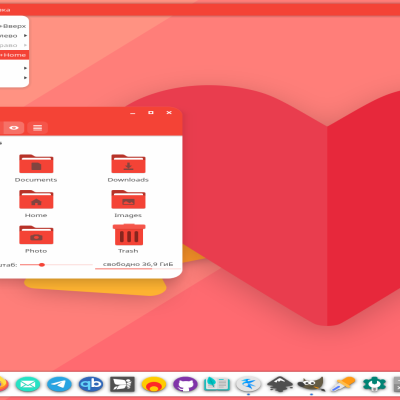This screenshot has width=400, height=400.
Task: Open the Trash icon
Action: coord(129,234)
